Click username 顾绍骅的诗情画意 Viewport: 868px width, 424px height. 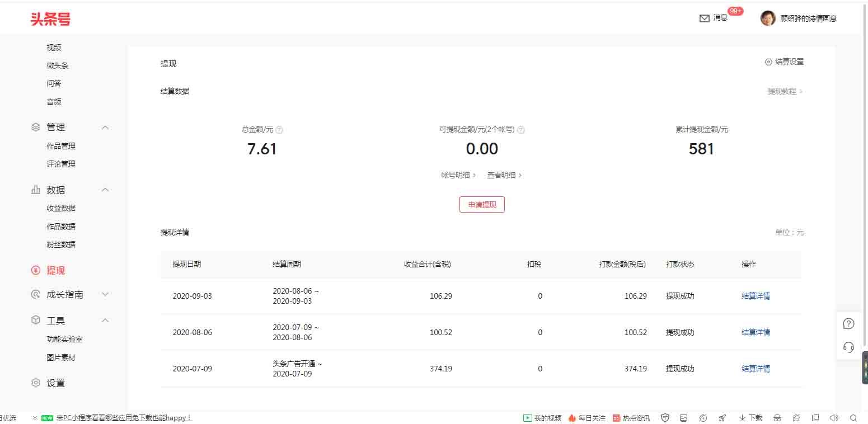coord(809,18)
